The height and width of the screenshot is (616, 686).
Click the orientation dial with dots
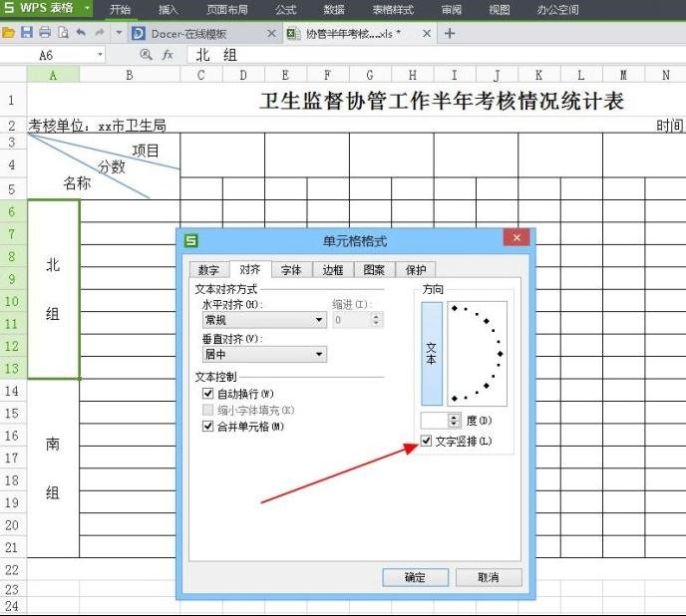point(477,354)
